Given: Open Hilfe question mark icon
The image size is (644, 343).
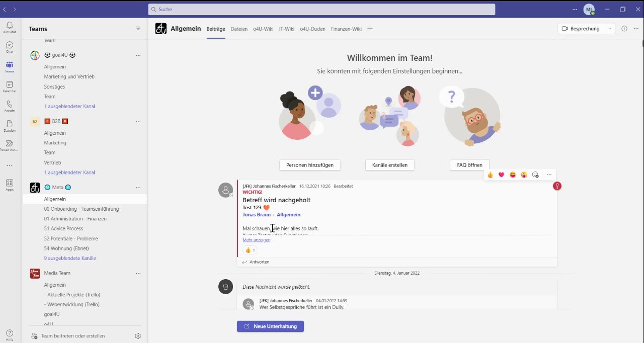Looking at the screenshot, I should (x=10, y=334).
